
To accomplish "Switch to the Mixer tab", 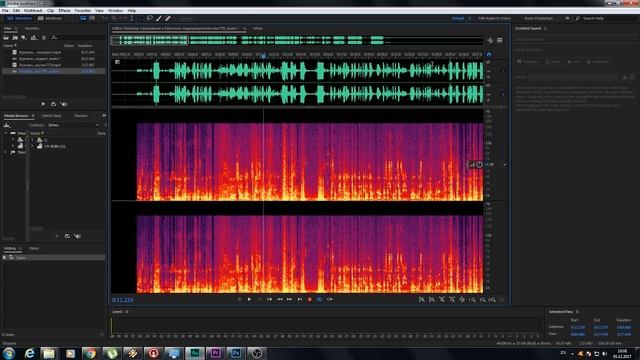I will pyautogui.click(x=258, y=28).
